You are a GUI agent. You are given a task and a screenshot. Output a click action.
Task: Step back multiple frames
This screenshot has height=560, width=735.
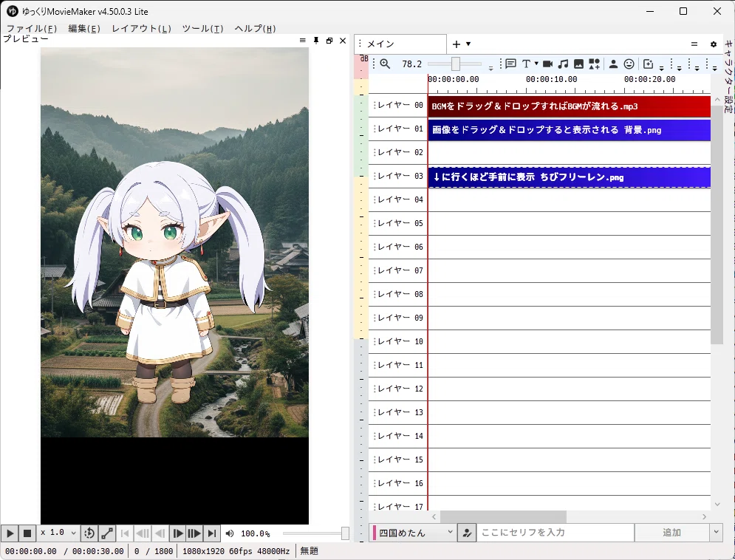coord(143,533)
